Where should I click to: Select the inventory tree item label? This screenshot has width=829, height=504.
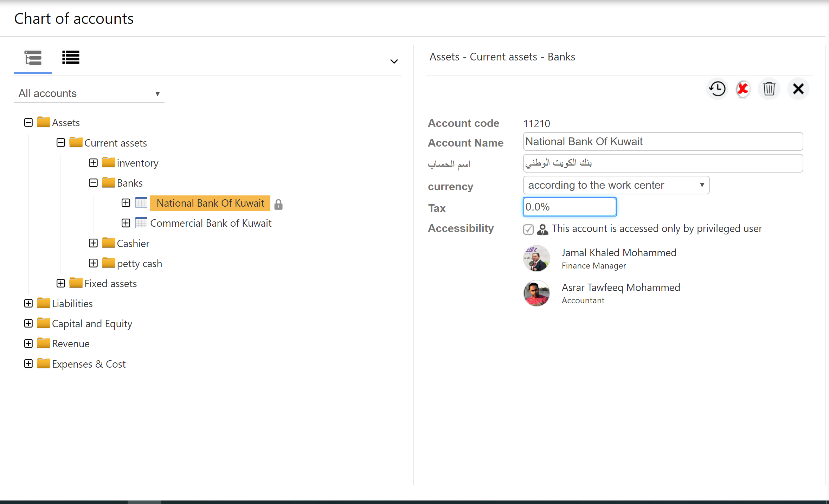[138, 163]
